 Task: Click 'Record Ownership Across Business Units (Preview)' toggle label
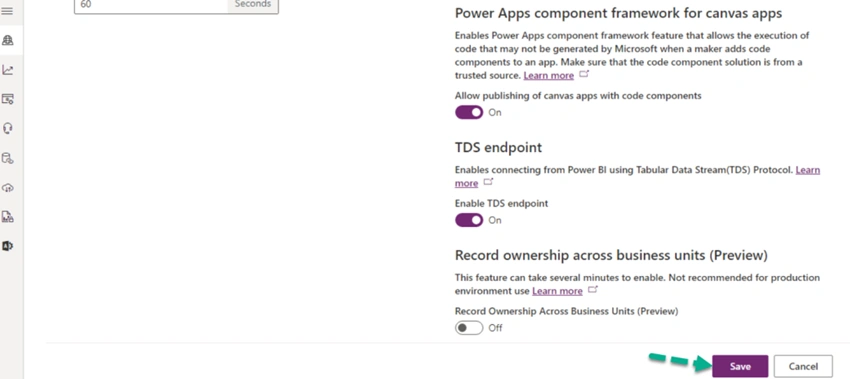click(x=566, y=311)
